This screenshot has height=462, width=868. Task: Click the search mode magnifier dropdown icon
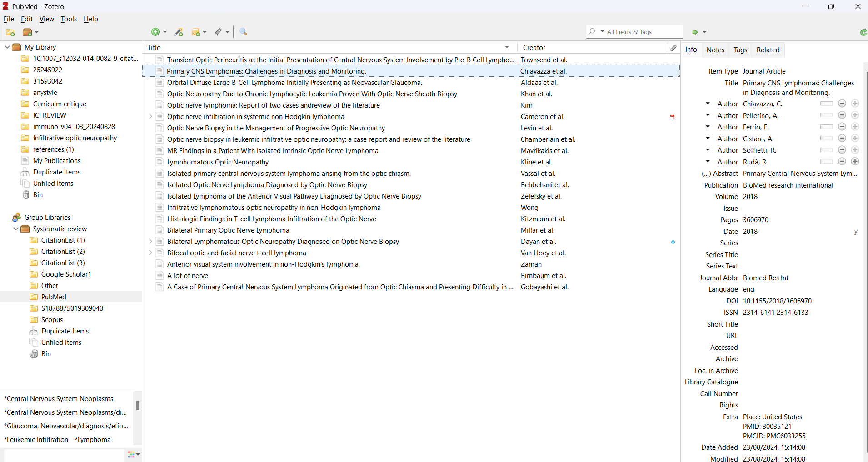point(595,32)
